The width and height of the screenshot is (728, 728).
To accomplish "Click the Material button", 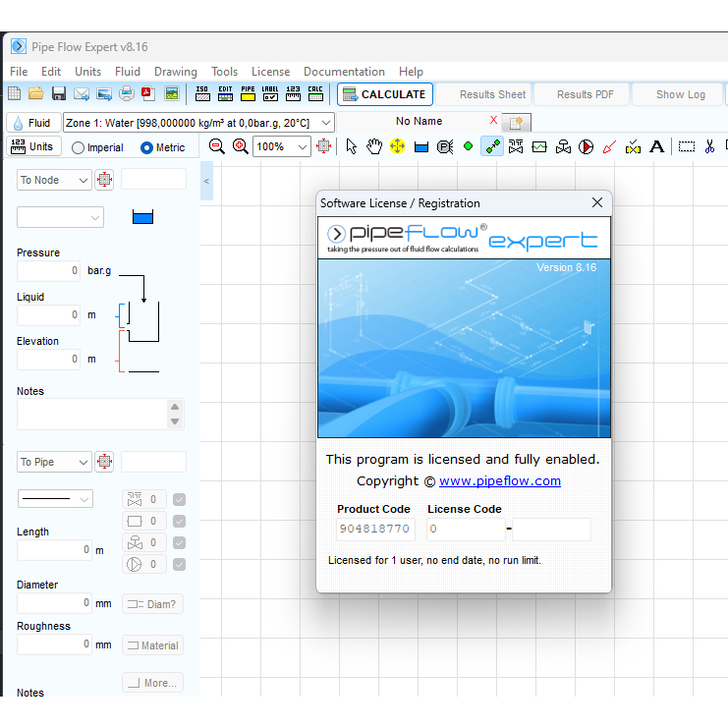I will coord(152,645).
